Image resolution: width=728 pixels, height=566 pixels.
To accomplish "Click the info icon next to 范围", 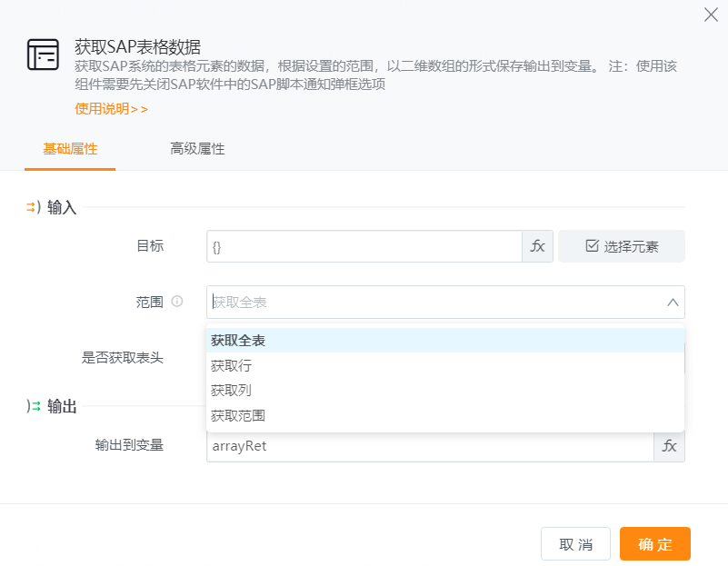I will point(177,302).
